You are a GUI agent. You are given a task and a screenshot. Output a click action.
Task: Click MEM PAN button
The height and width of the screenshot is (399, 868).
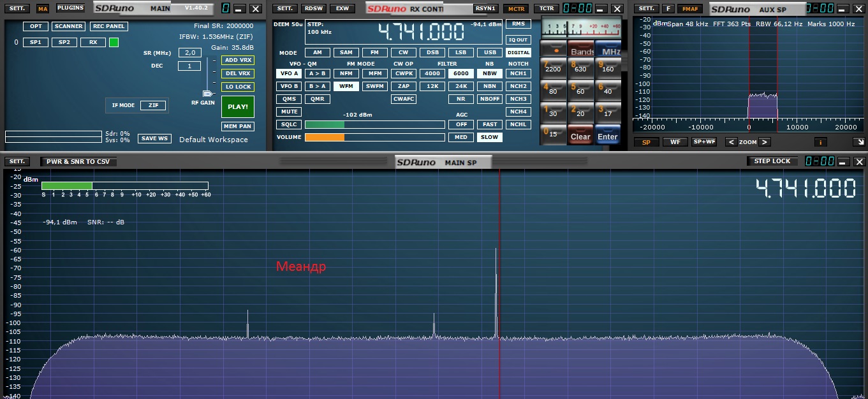click(237, 126)
